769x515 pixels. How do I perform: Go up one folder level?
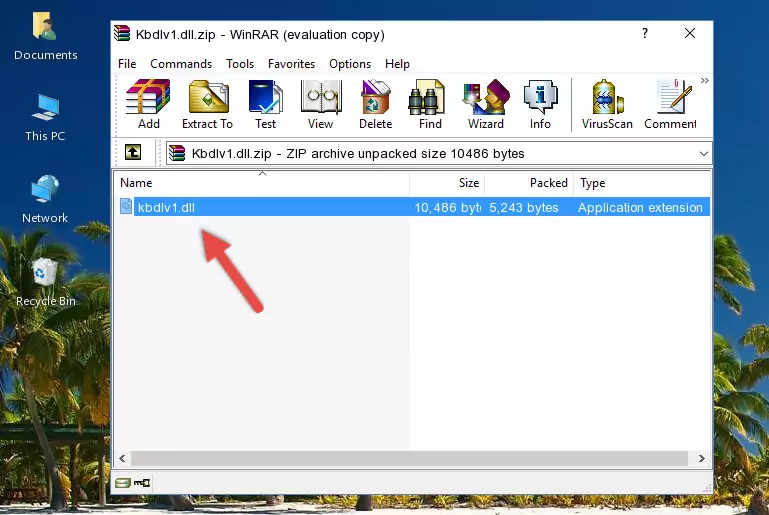click(133, 153)
